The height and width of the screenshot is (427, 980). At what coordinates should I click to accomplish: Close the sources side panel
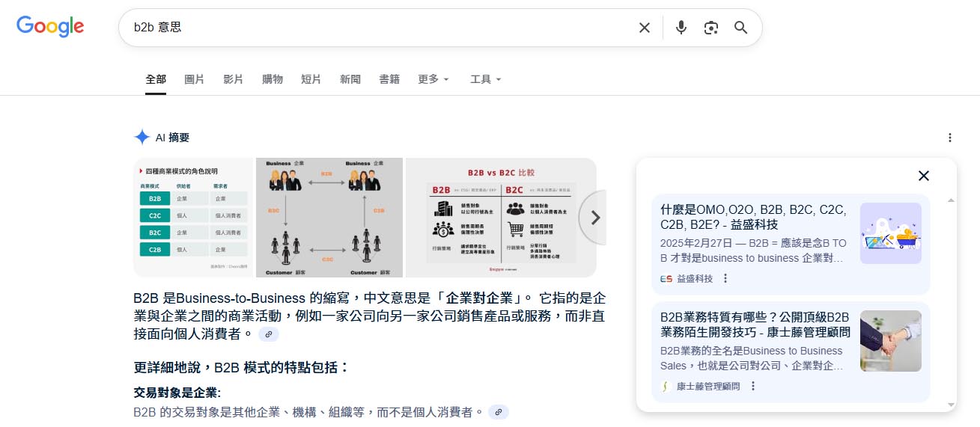923,176
